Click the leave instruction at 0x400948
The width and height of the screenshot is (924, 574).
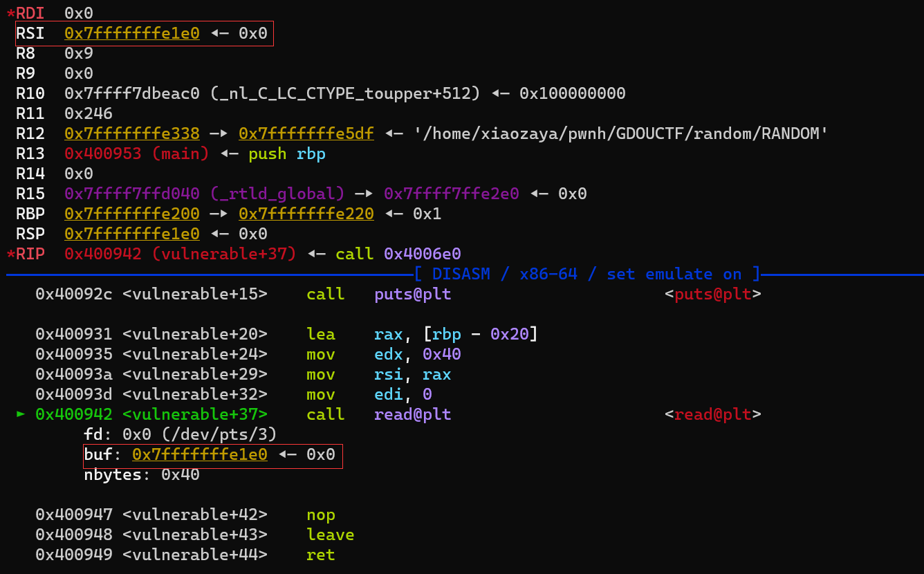click(x=331, y=535)
